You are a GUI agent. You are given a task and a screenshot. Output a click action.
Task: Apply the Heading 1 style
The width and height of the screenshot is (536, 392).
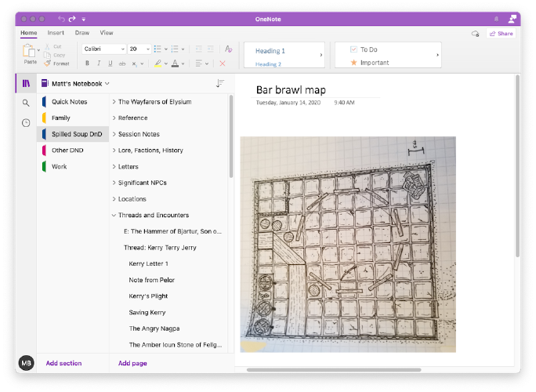270,51
